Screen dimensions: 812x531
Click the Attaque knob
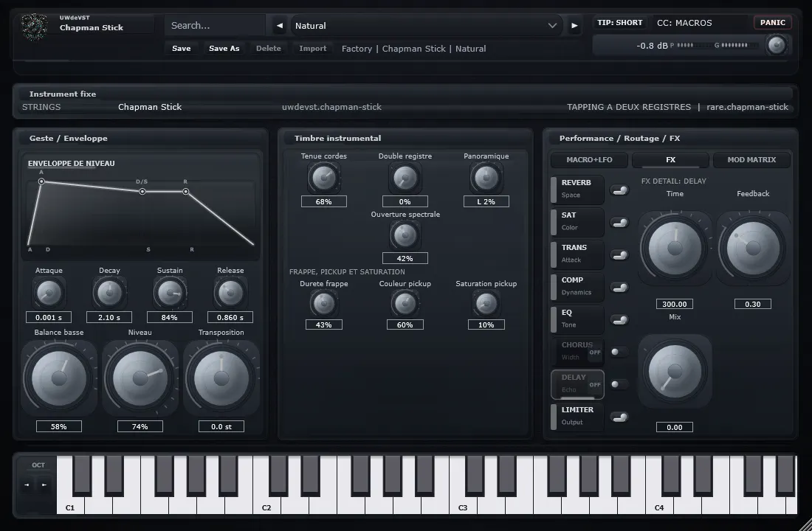pyautogui.click(x=49, y=293)
